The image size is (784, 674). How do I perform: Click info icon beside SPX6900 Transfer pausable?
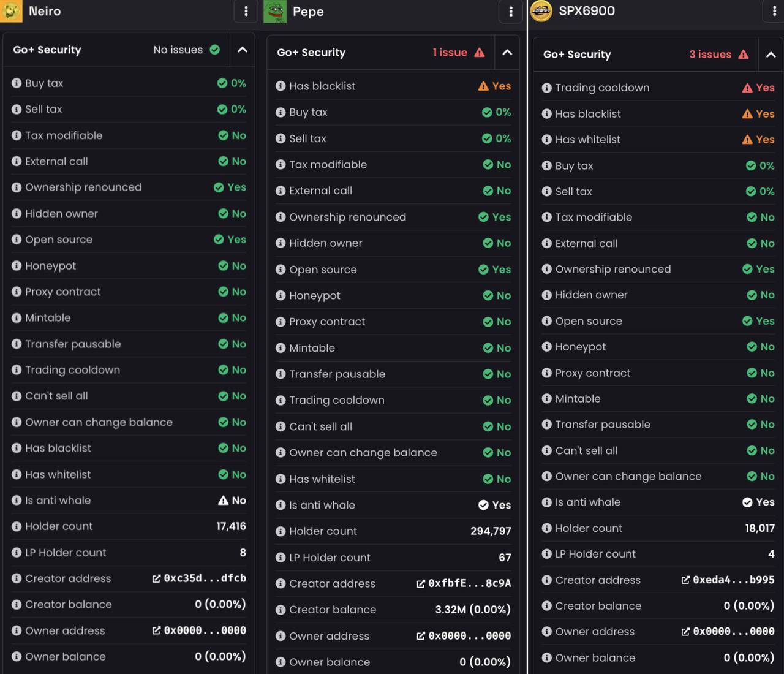click(x=547, y=425)
